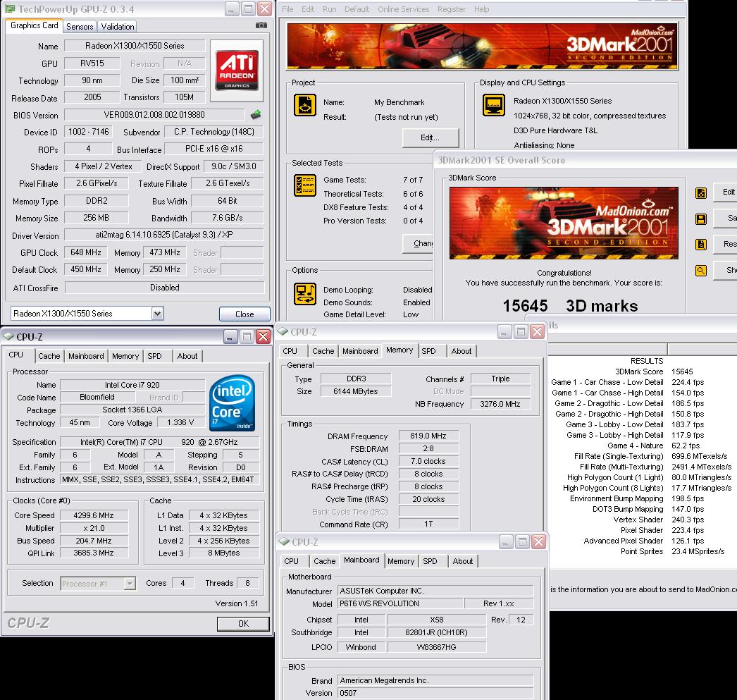The image size is (737, 700).
Task: Click the Selected Tests checklist icon
Action: [x=304, y=185]
